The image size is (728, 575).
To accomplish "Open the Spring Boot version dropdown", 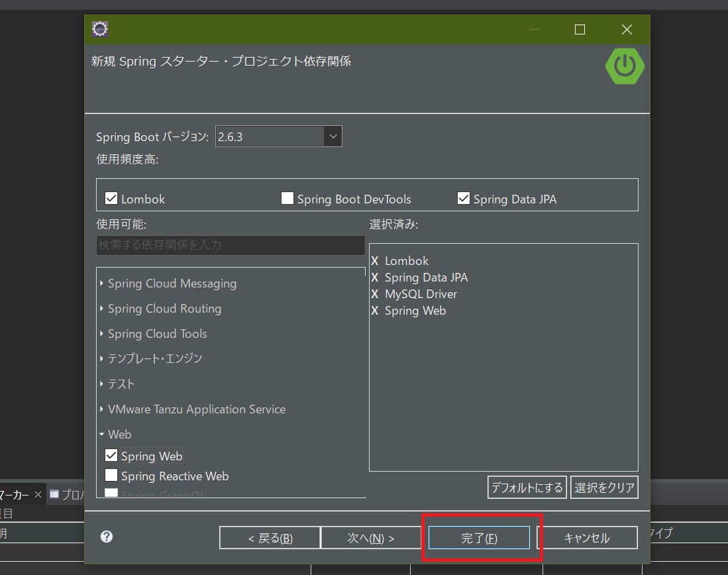I will point(333,136).
